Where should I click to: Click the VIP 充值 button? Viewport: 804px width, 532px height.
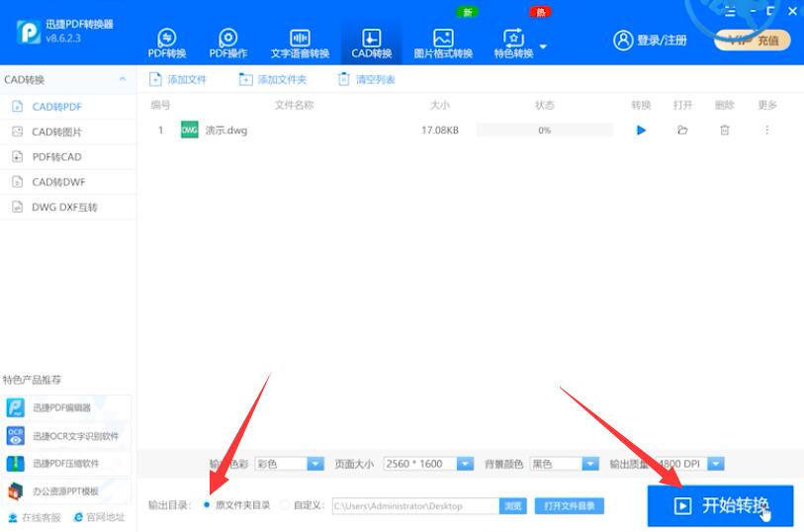point(753,41)
